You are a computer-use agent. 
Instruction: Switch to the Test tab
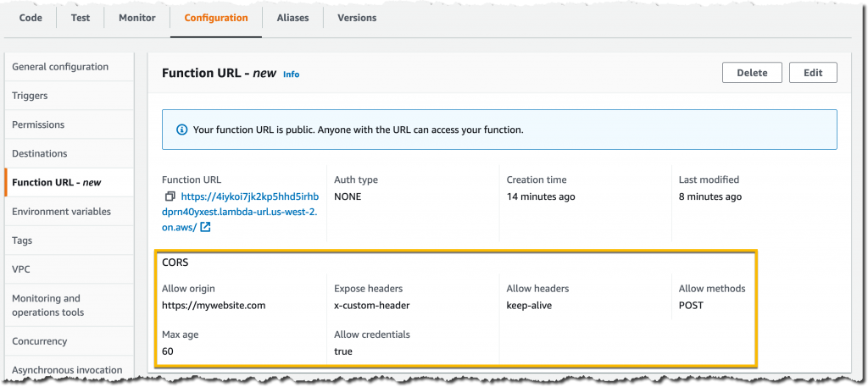[x=81, y=18]
